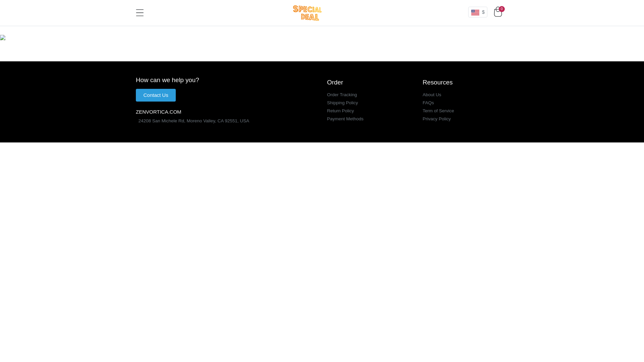Open the Order Tracking link

(x=342, y=95)
